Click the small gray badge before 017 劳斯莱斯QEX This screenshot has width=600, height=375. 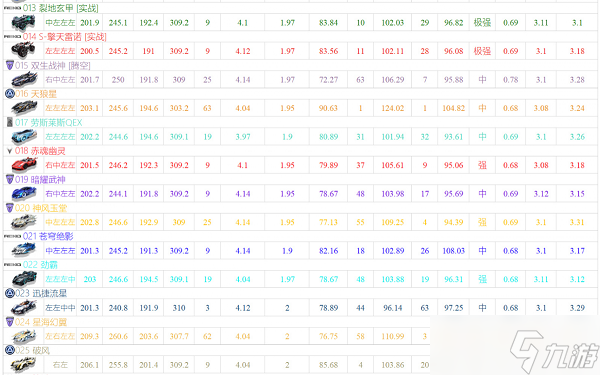click(10, 122)
